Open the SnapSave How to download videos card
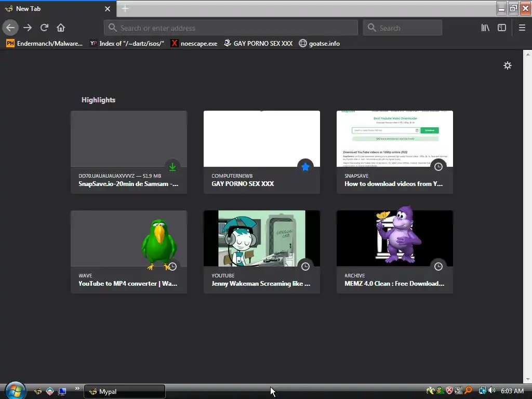Viewport: 532px width, 399px height. 395,152
